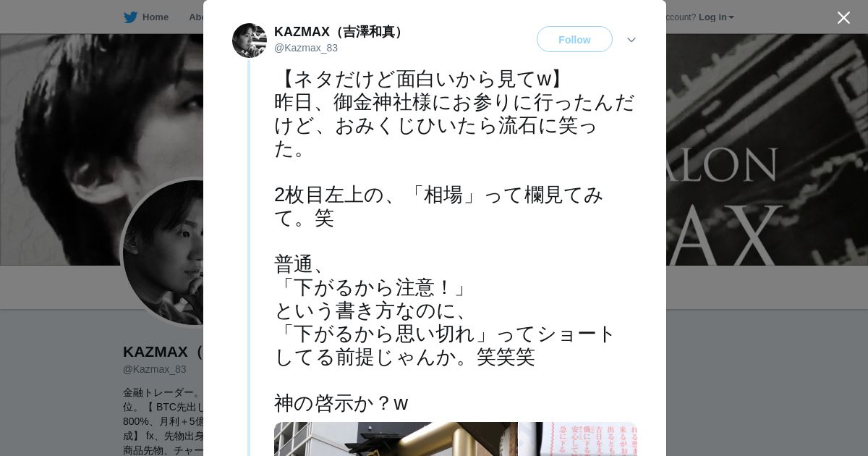Click the large profile photo behind the overlay
This screenshot has width=868, height=456.
coord(163,252)
